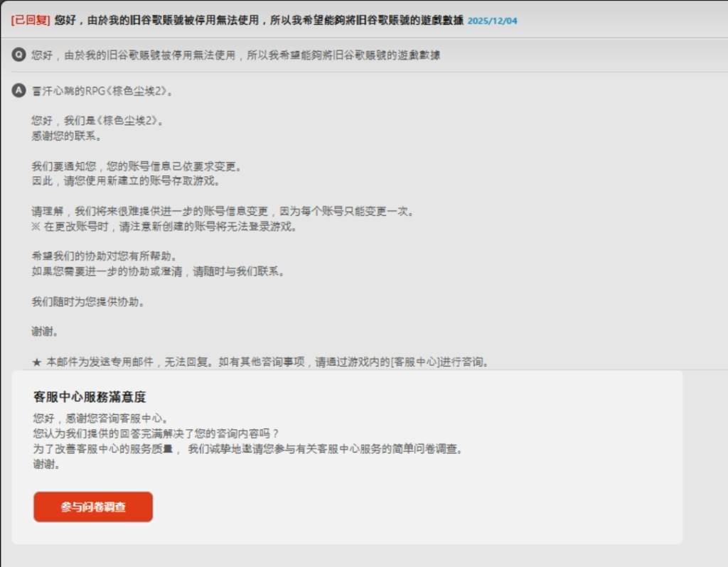Click the 冒汗心跳的RPG《棕色尘埃2》 answer line
The image size is (728, 567).
click(x=102, y=92)
